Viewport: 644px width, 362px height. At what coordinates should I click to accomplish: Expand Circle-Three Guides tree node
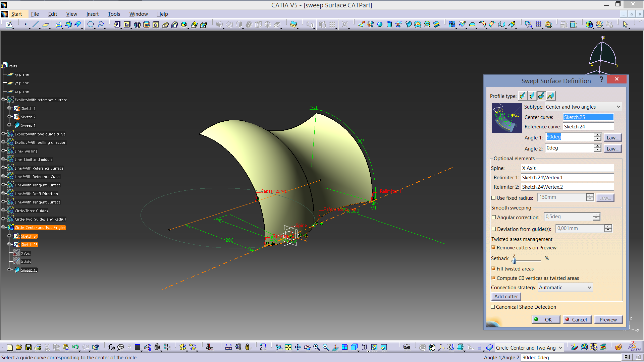[3, 210]
